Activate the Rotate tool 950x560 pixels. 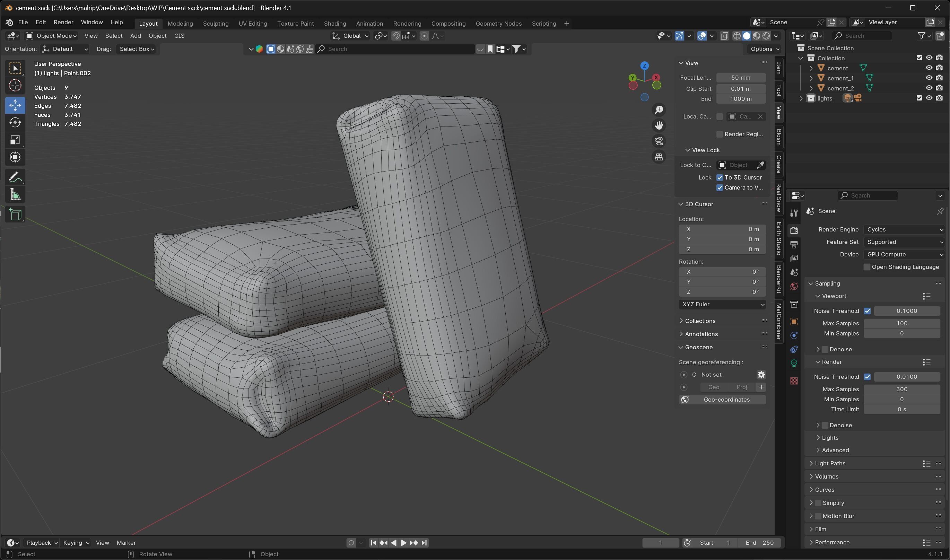click(x=15, y=123)
